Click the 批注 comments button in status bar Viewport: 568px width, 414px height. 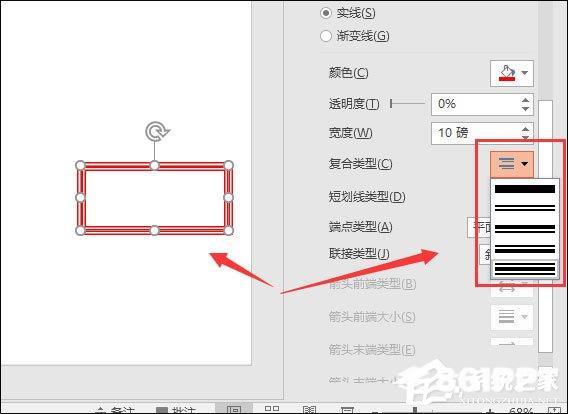176,410
